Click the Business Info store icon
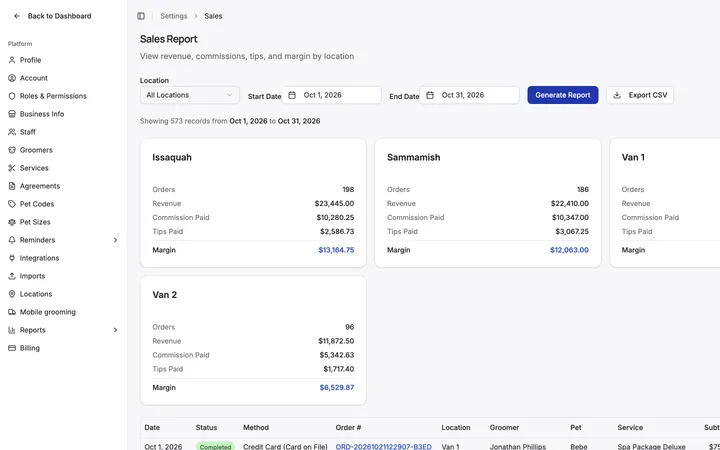720x450 pixels. pyautogui.click(x=12, y=114)
